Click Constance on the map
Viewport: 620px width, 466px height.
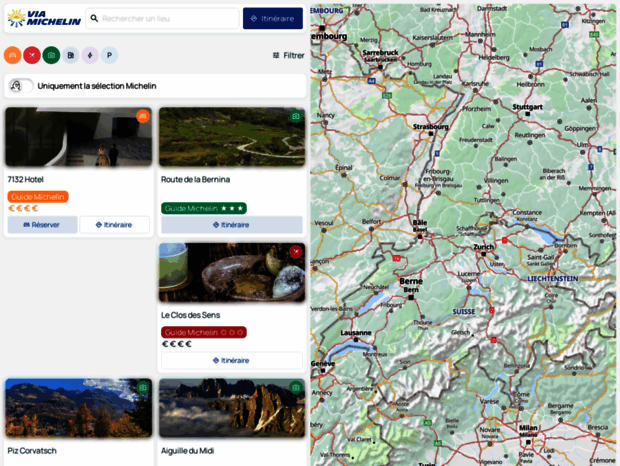coord(527,212)
